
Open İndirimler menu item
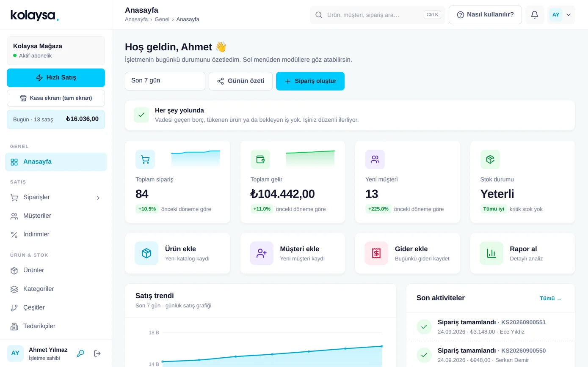click(56, 235)
